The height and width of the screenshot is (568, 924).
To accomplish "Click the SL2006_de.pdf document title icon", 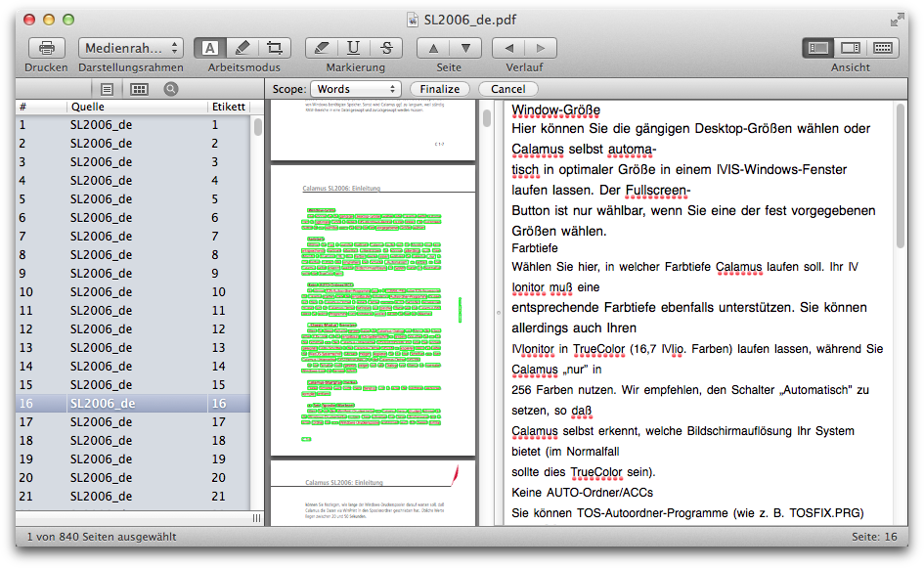I will (x=413, y=20).
